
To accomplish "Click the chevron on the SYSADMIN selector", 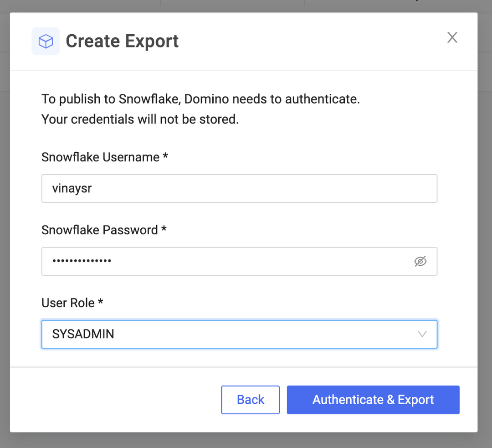I will [x=422, y=334].
